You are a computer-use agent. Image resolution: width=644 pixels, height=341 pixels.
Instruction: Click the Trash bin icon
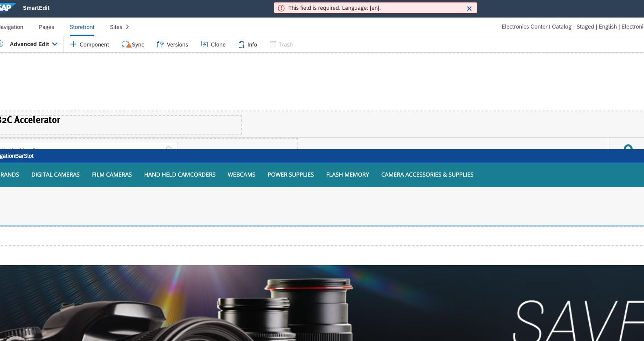click(x=273, y=44)
